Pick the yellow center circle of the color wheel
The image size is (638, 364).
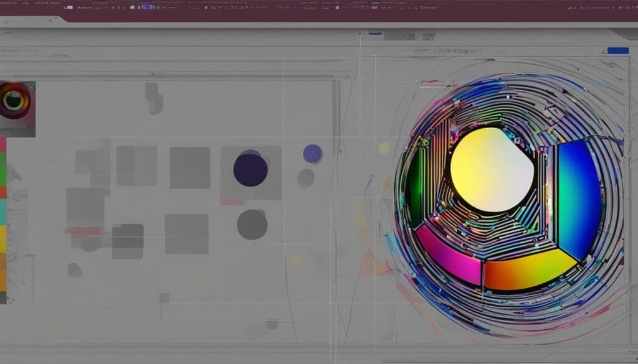(x=492, y=169)
